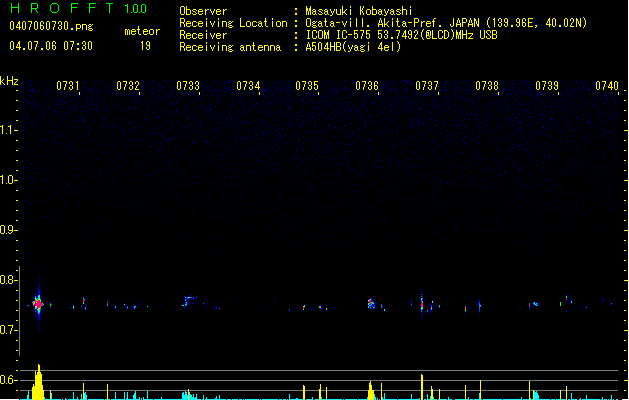Viewport: 629px width, 400px height.
Task: Click the 0739 time marker
Action: tap(547, 86)
